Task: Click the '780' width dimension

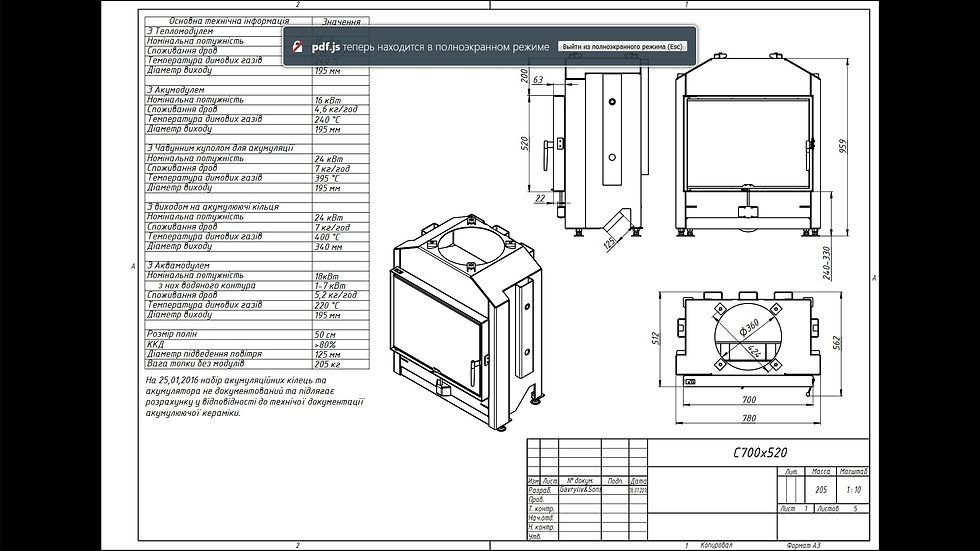Action: (749, 418)
